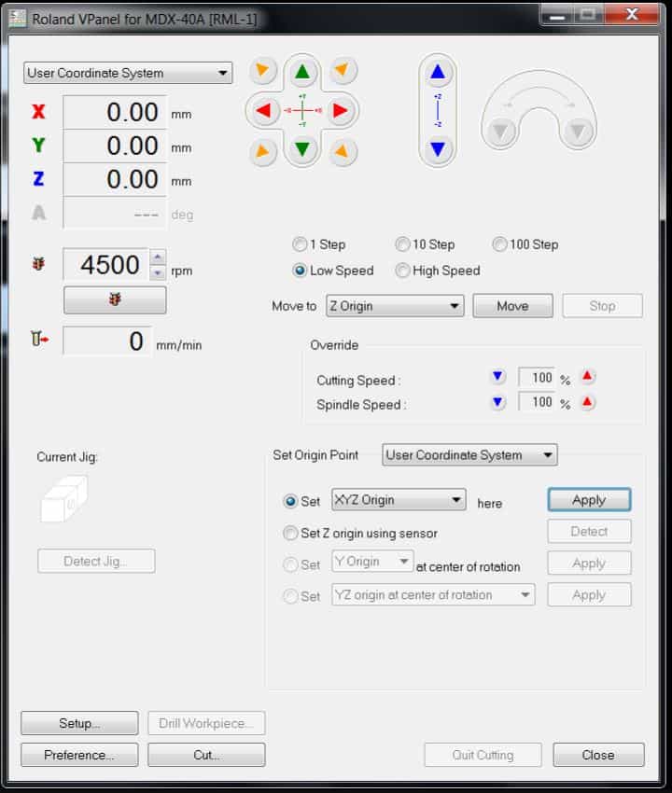Screen dimensions: 672x793
Task: Jog the tool in +Y direction with green up arrow
Action: [302, 71]
